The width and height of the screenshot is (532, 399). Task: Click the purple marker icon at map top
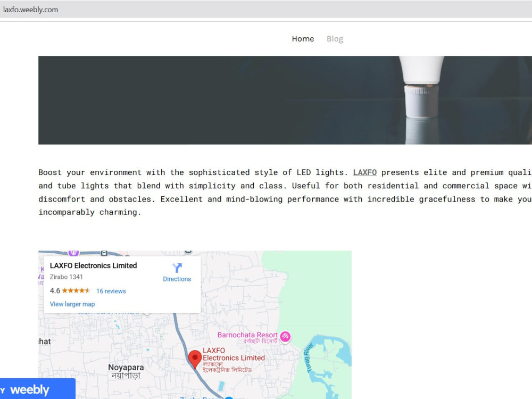tap(73, 253)
